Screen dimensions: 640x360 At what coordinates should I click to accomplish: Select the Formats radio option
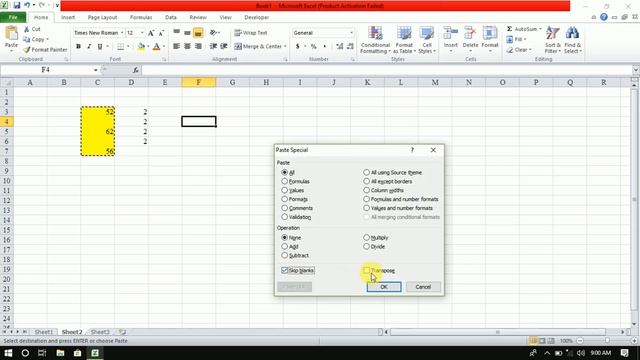pos(284,199)
